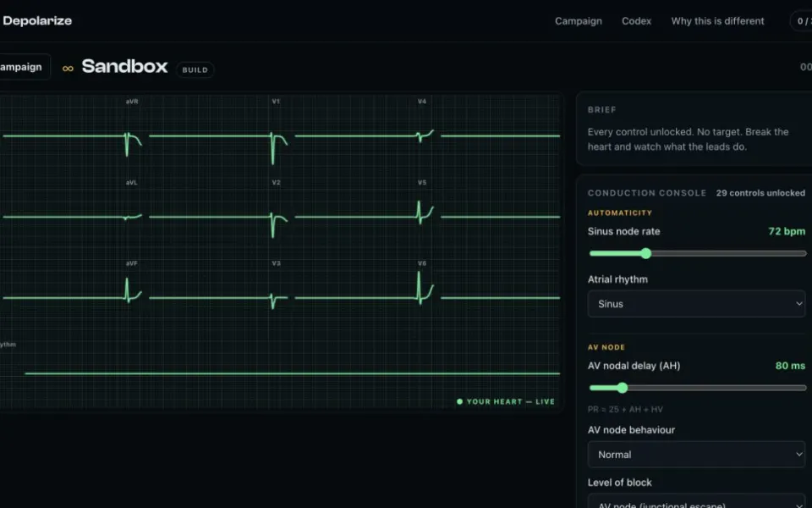The image size is (812, 508).
Task: Click the aVF lead label
Action: coord(132,263)
